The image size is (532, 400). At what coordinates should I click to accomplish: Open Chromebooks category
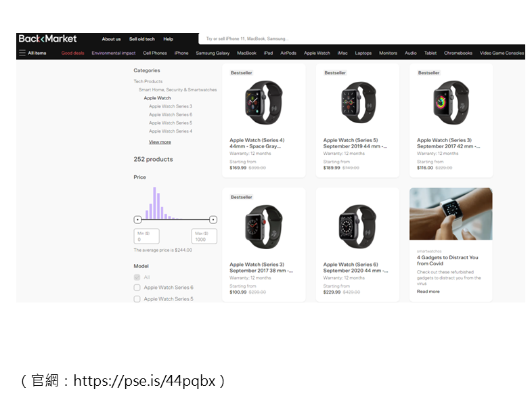(458, 53)
